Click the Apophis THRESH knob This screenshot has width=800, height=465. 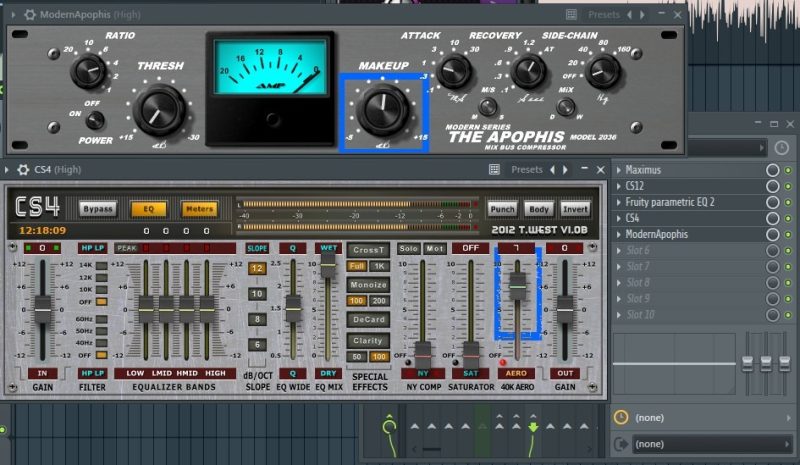coord(159,110)
